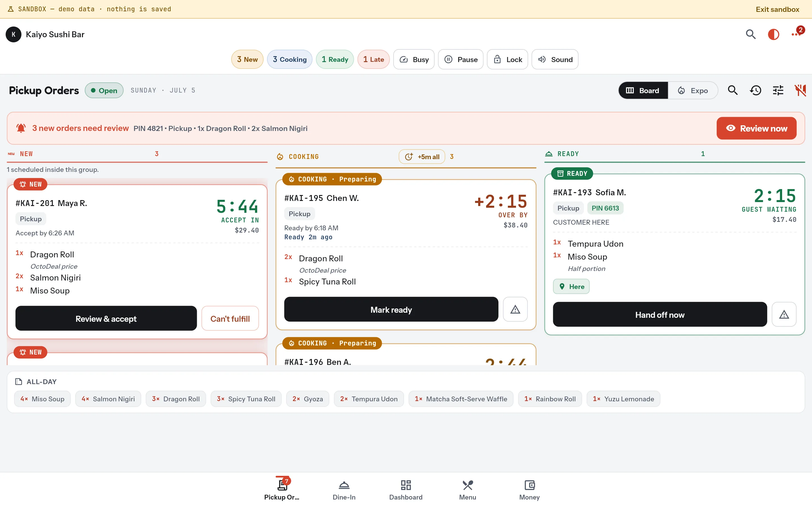Screen dimensions: 812x508
Task: Add +5m to all cooking orders
Action: coord(422,157)
